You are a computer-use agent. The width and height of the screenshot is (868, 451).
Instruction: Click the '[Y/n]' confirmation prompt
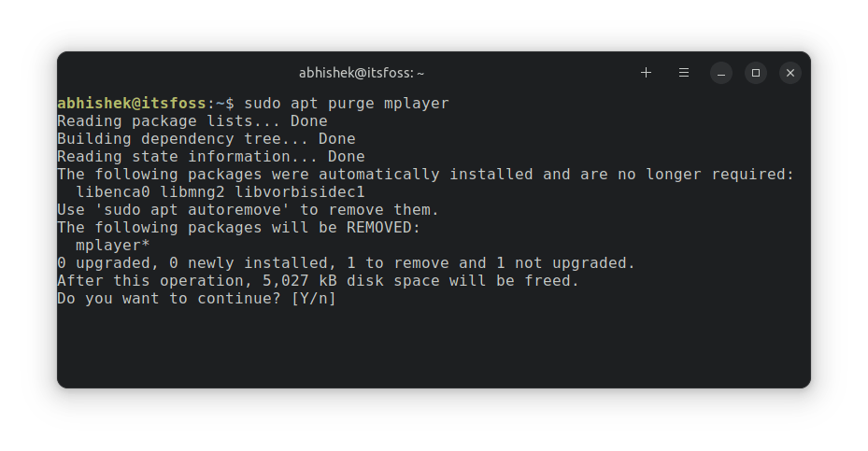coord(313,299)
